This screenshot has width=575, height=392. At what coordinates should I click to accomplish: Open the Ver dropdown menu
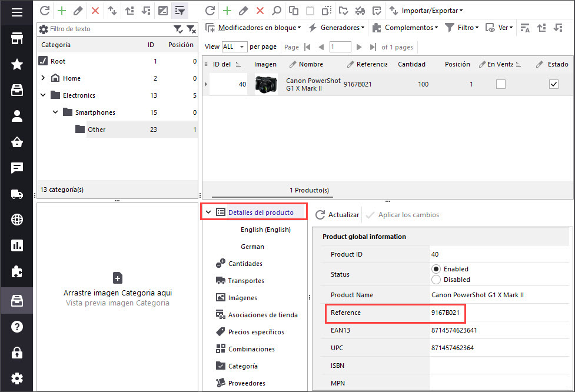(499, 28)
